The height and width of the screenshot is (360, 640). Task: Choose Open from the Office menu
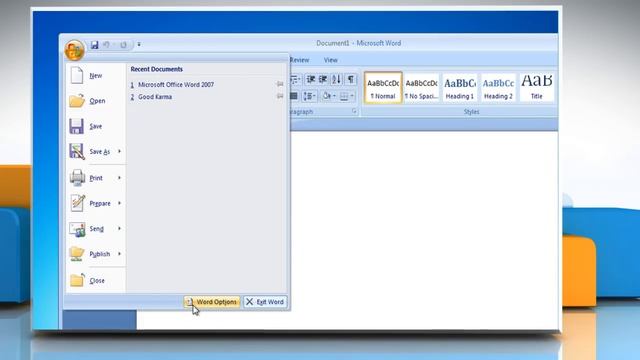pyautogui.click(x=95, y=101)
